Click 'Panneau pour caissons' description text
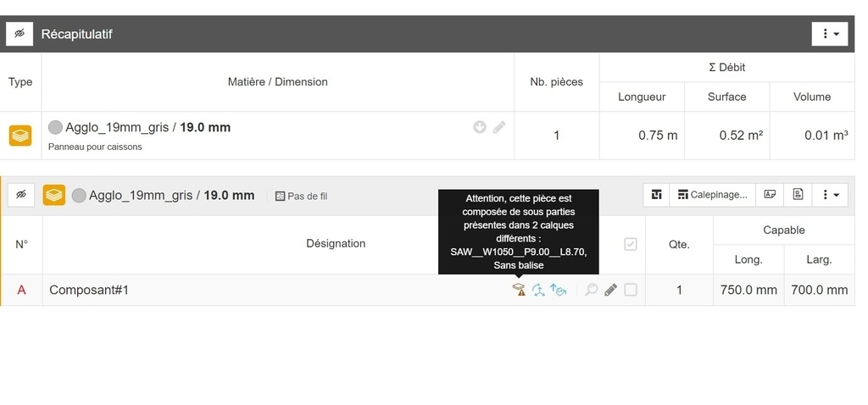This screenshot has width=868, height=405. click(x=95, y=147)
